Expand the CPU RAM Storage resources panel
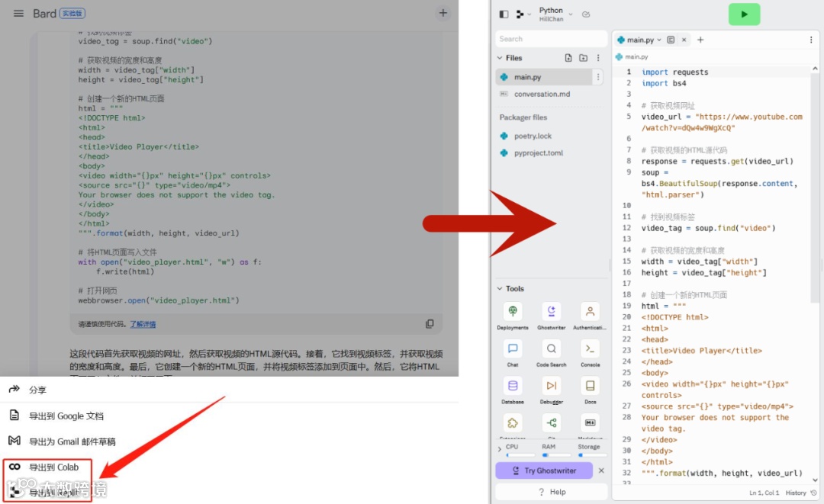The image size is (824, 504). pos(499,449)
